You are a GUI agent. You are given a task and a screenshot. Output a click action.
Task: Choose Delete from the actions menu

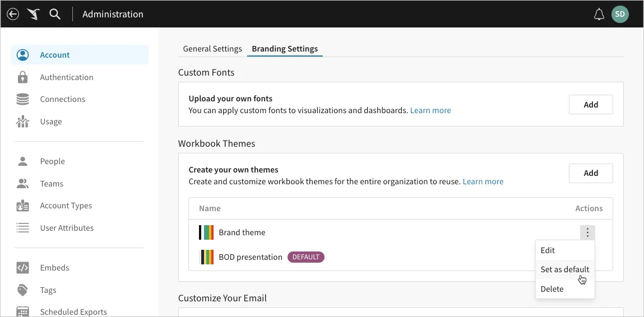click(x=565, y=289)
